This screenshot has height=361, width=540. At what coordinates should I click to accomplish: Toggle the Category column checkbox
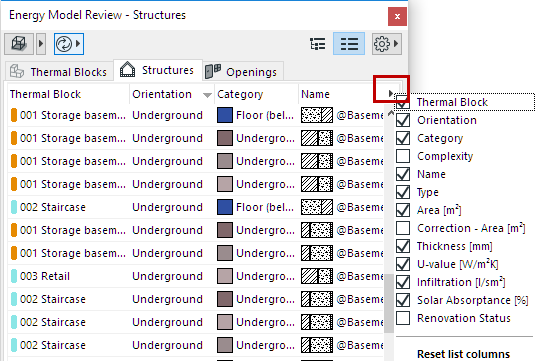click(x=403, y=138)
